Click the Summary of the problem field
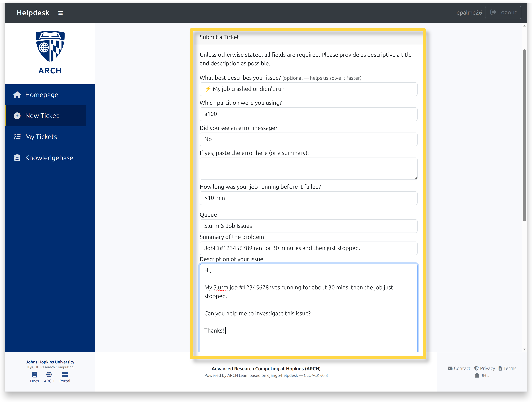 point(308,248)
